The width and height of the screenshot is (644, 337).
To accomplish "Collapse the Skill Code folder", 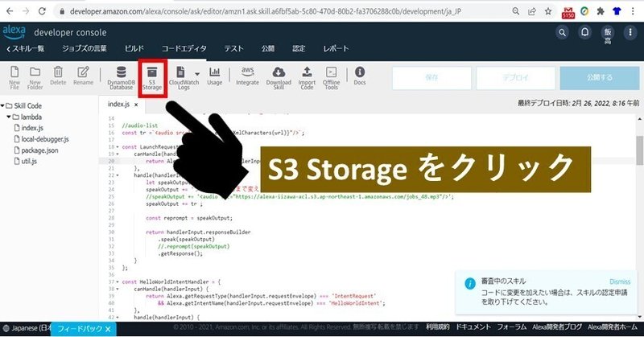I will (x=2, y=106).
